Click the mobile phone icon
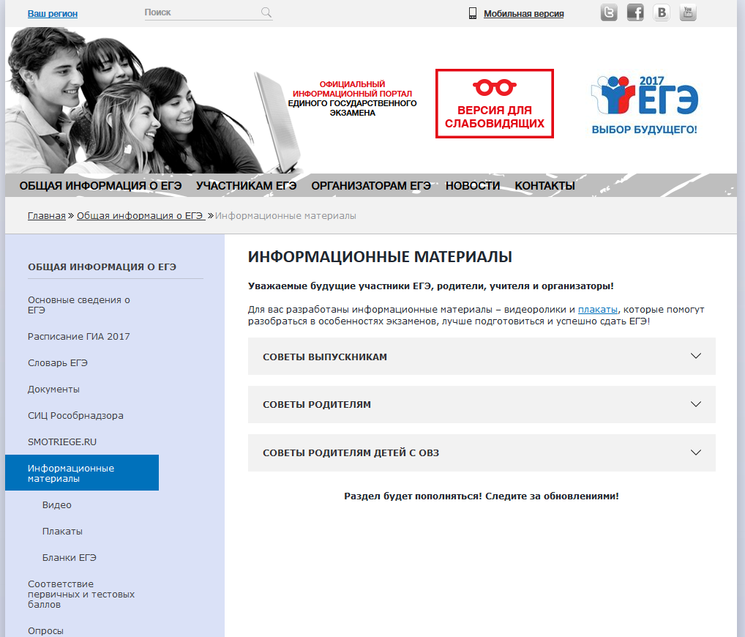 coord(473,13)
